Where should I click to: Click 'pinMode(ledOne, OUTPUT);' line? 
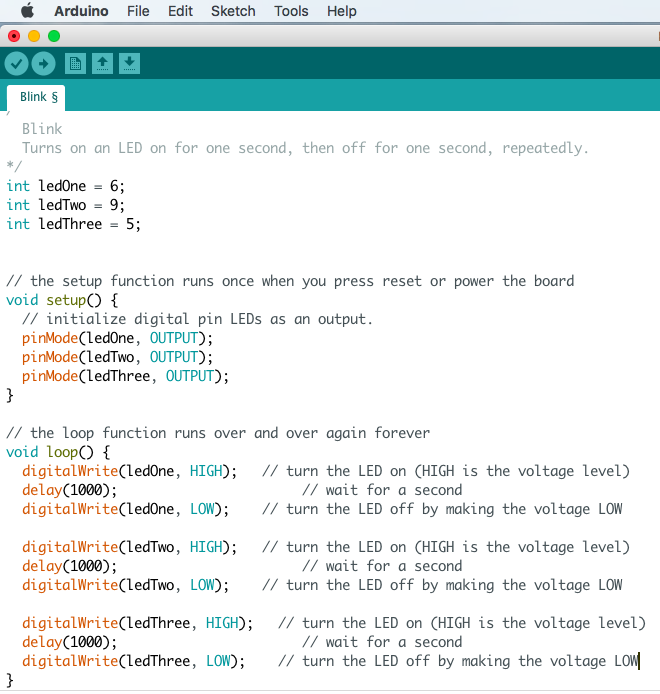pyautogui.click(x=117, y=339)
